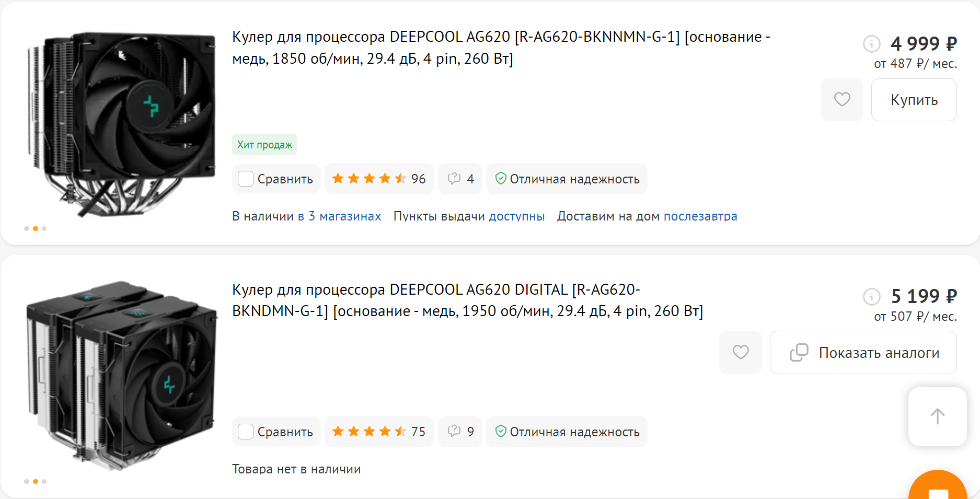This screenshot has width=980, height=499.
Task: Click the Показать аналоги button
Action: [863, 353]
